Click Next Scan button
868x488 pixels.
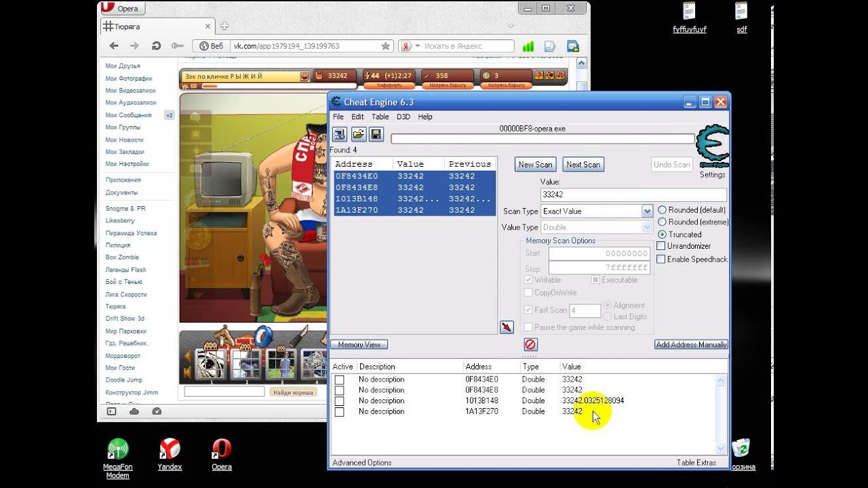583,165
